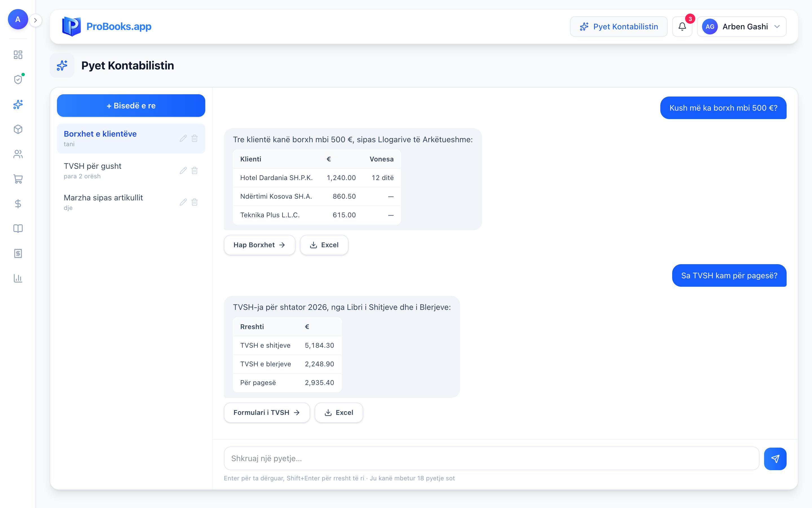Click the 1,240.00 amount cell
Screen dimensions: 812x508
(341, 178)
